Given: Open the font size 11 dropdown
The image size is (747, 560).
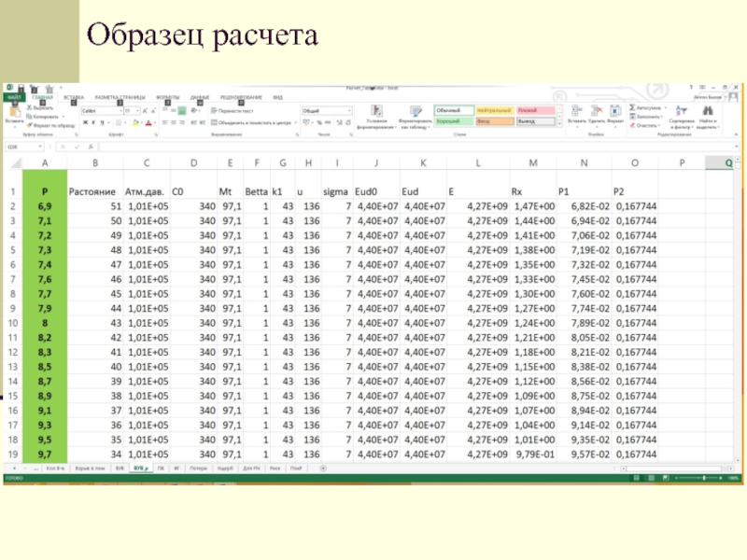Looking at the screenshot, I should pos(137,111).
